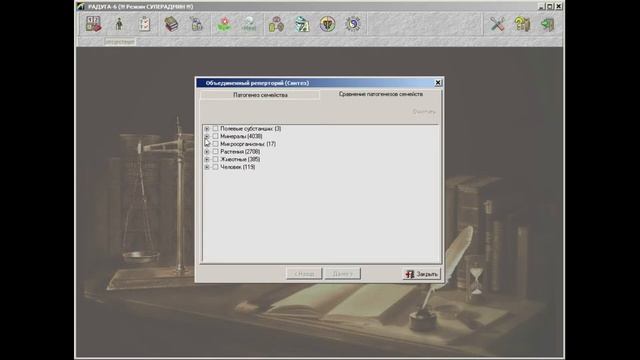Image resolution: width=640 pixels, height=360 pixels.
Task: Expand the Животные tree node
Action: pos(207,159)
